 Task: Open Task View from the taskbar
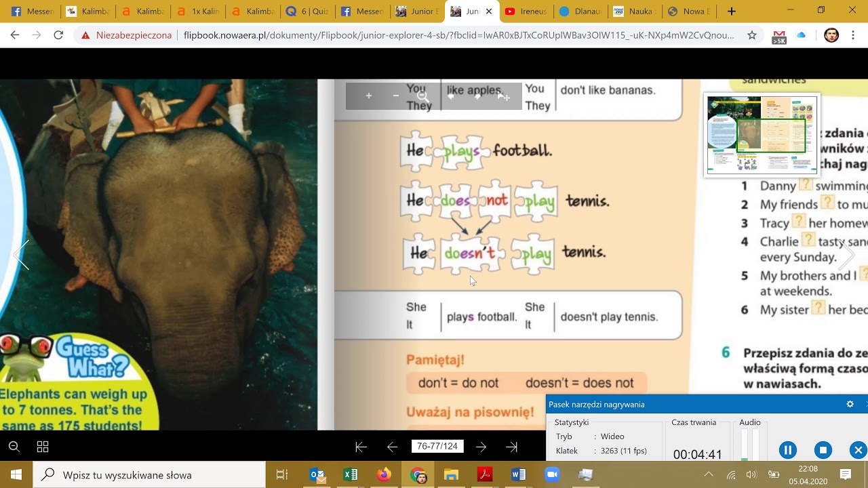(282, 474)
